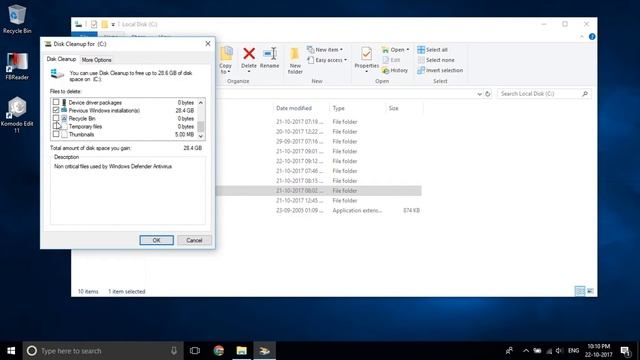The image size is (640, 360).
Task: Click the quick access new folder icon
Action: 104,24
